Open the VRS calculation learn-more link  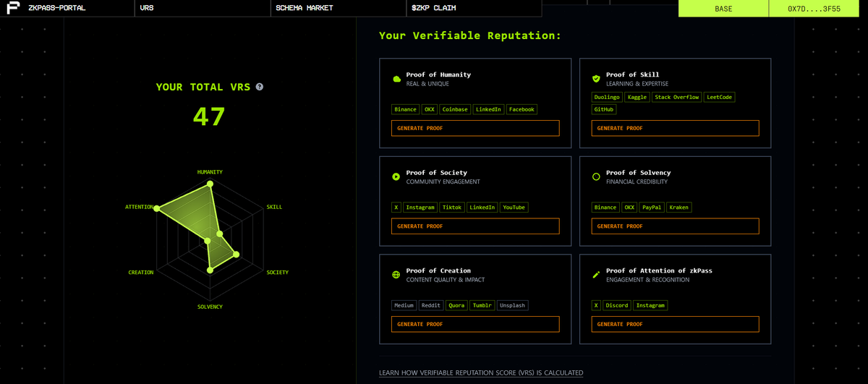coord(481,373)
